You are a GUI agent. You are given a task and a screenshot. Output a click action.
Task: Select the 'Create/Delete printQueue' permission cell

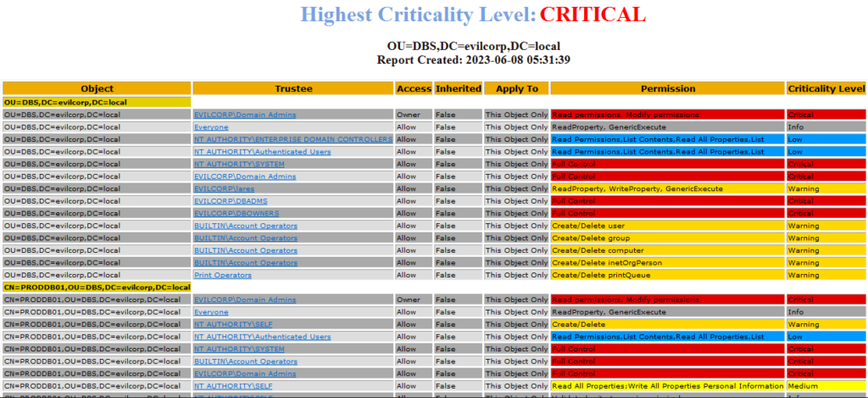[668, 275]
